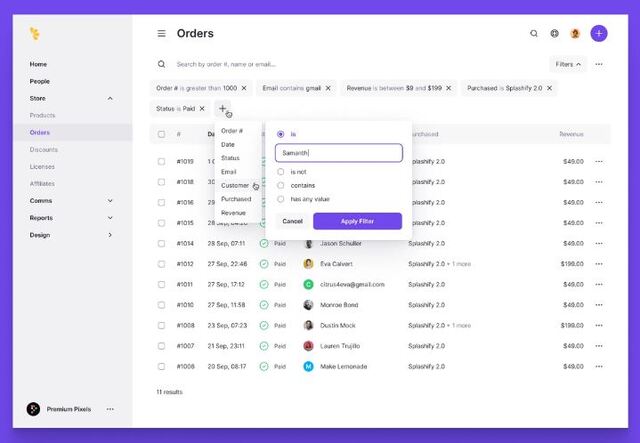Choose Email in filter field list
This screenshot has height=443, width=640.
229,172
